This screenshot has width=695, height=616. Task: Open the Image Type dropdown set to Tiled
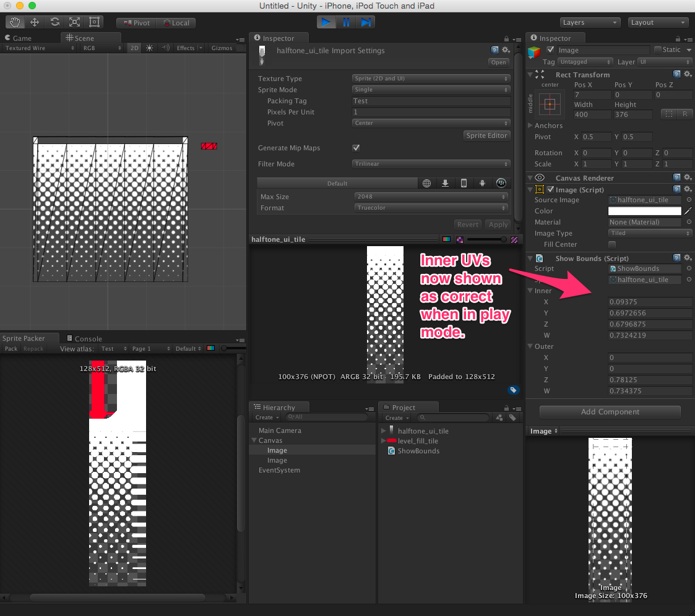[x=650, y=233]
